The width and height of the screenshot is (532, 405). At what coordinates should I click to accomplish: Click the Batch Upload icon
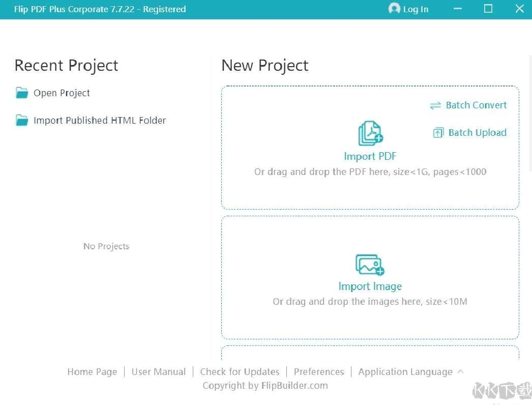438,132
